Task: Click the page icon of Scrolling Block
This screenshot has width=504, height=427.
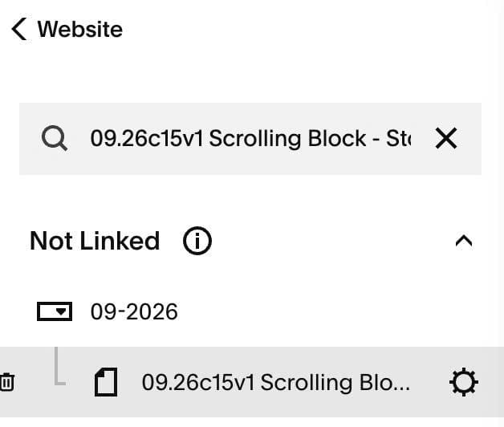Action: click(x=106, y=382)
